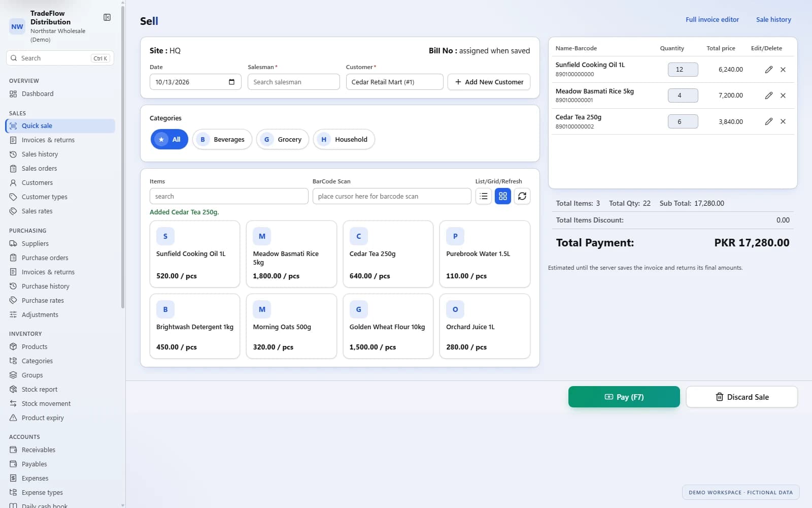Open the Full invoice editor link
Viewport: 812px width, 508px height.
tap(712, 20)
